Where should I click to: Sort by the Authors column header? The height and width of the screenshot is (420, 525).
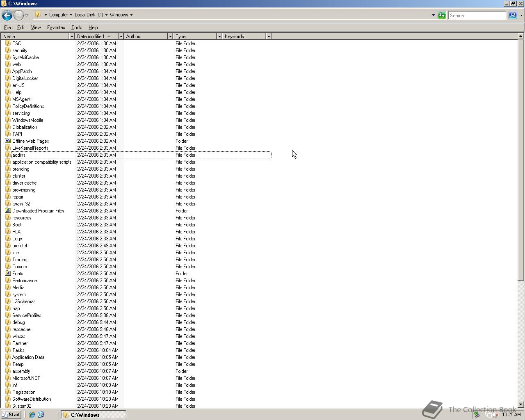pyautogui.click(x=146, y=37)
